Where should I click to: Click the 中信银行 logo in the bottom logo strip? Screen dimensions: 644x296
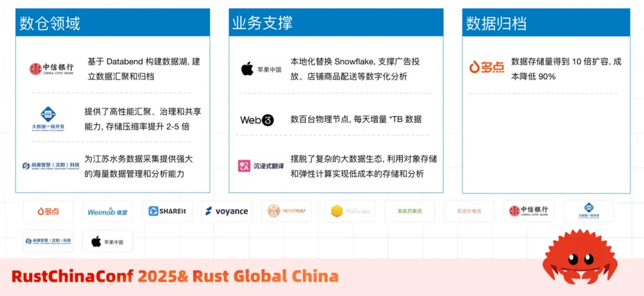point(528,211)
